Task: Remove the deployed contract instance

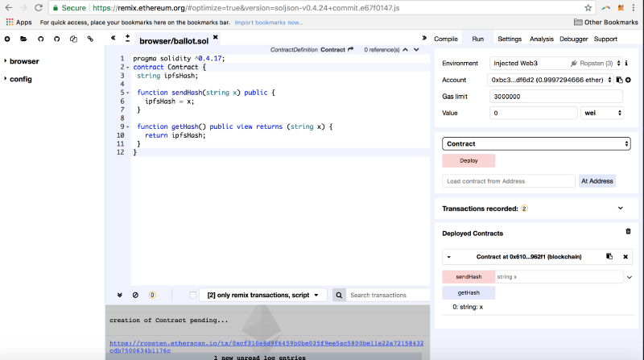Action: click(x=625, y=257)
